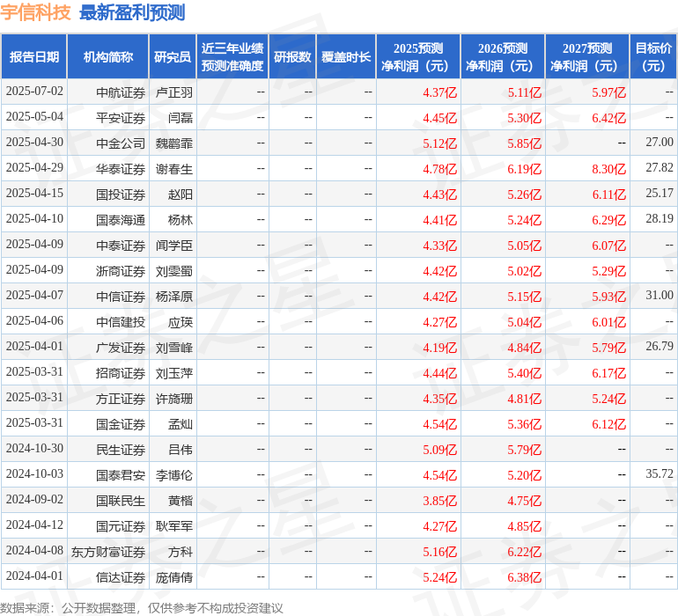
Task: Click institution name 东方财富证券
Action: click(108, 552)
